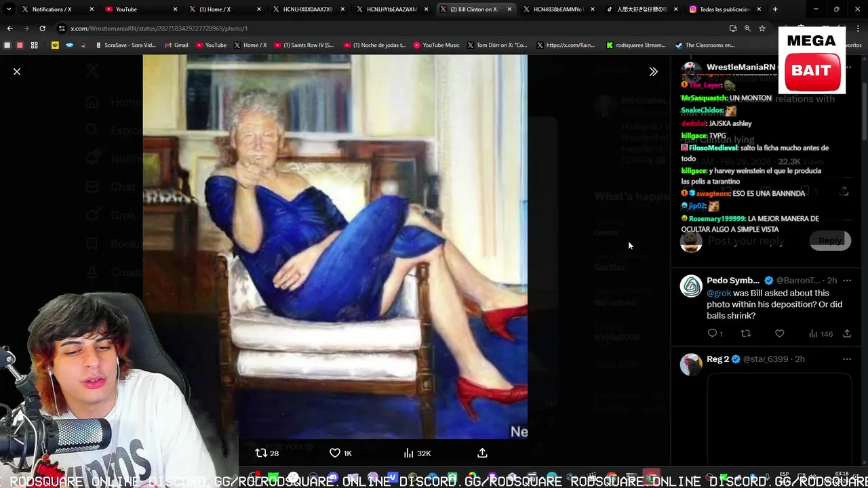Open the YouTube bookmark in bookmarks bar

click(x=211, y=45)
